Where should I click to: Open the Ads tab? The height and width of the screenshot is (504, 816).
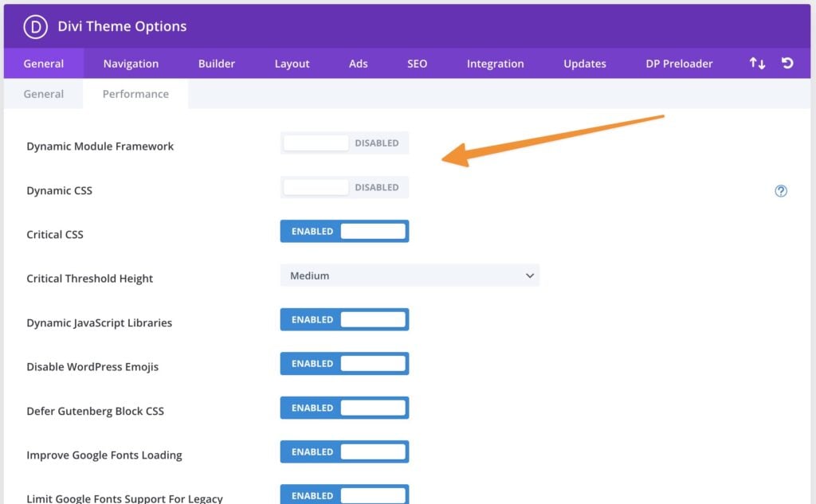[358, 64]
